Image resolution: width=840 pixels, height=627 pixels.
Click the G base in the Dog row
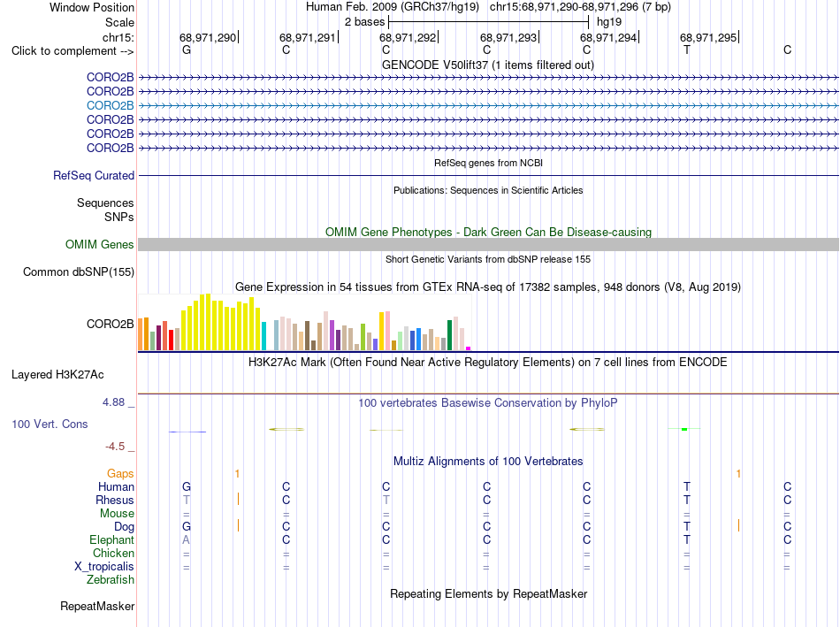pos(187,526)
